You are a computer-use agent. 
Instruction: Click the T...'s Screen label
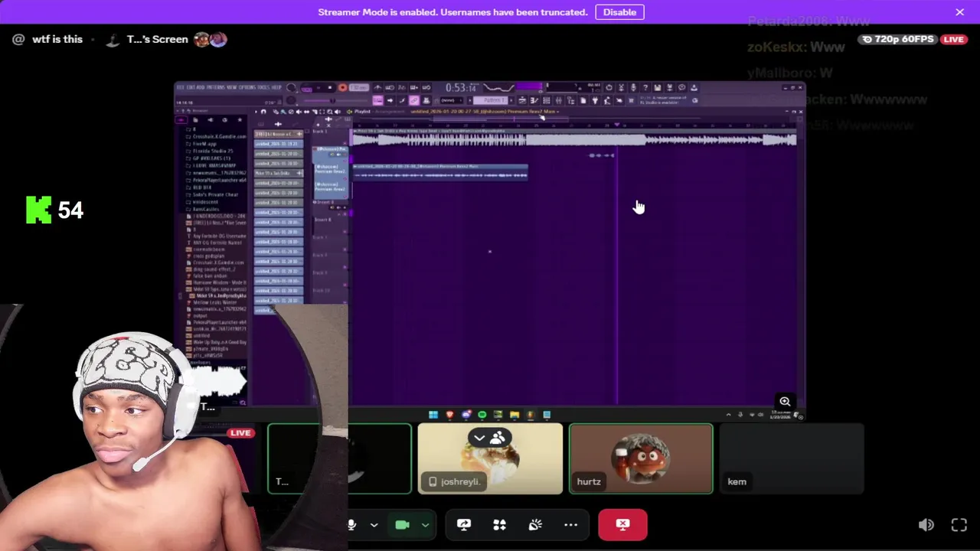157,39
